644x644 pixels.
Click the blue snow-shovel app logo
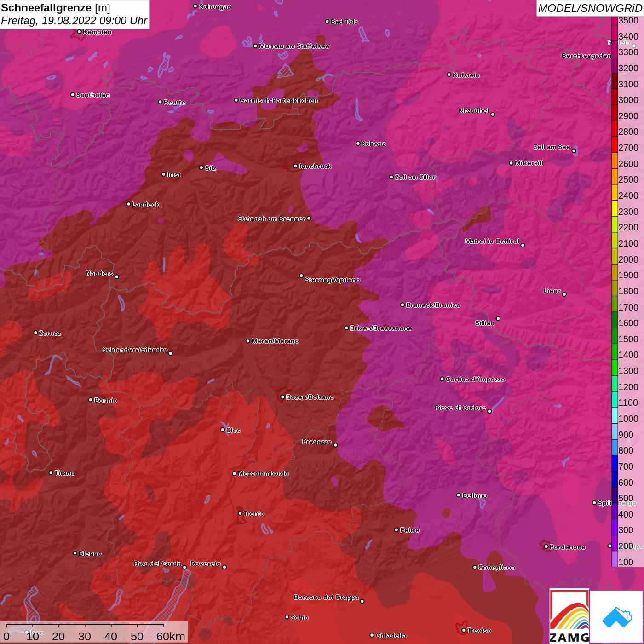616,617
